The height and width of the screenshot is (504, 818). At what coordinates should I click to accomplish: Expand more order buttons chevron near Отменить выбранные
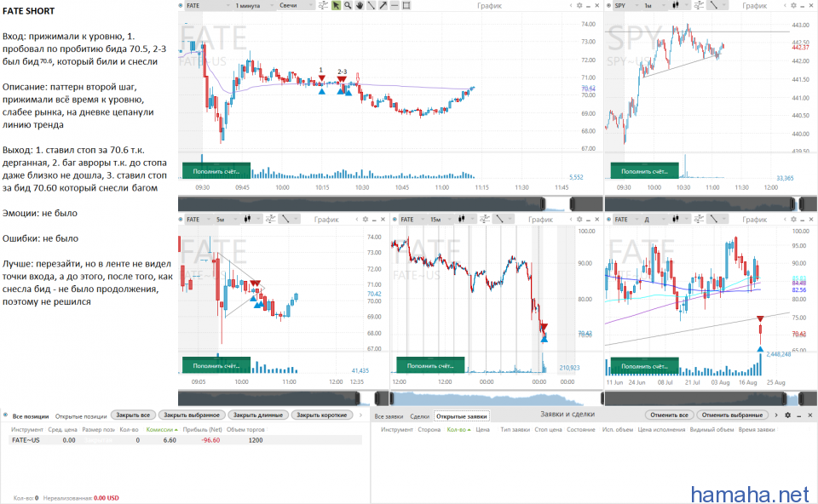[x=776, y=415]
